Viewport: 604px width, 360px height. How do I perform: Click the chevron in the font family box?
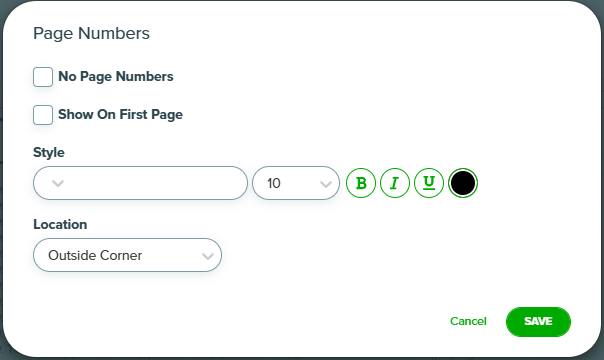pos(58,183)
